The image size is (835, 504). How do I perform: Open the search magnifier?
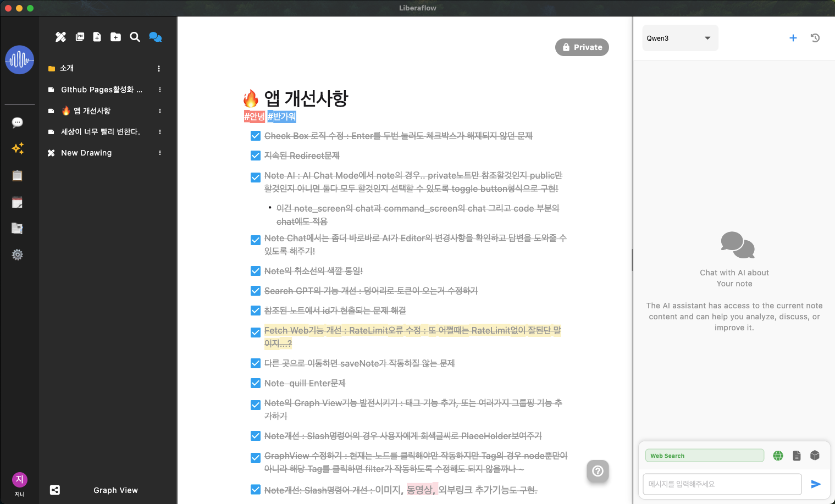click(x=135, y=37)
